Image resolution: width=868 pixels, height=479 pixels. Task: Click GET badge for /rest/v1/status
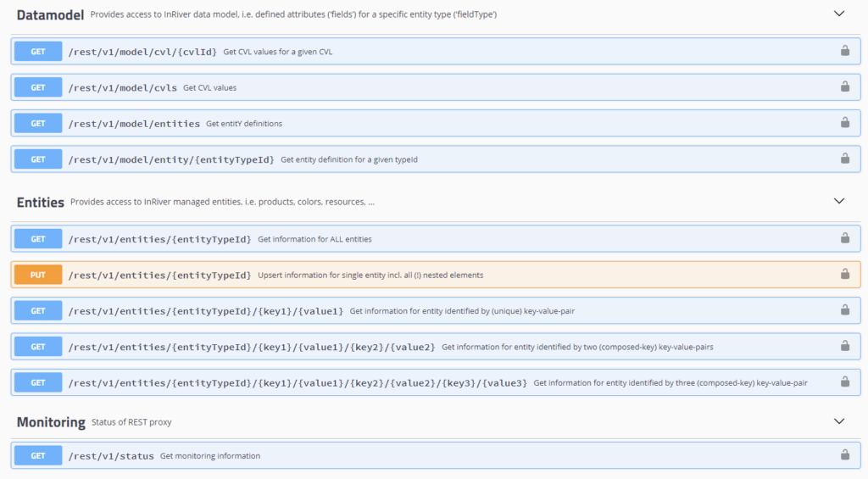point(38,456)
